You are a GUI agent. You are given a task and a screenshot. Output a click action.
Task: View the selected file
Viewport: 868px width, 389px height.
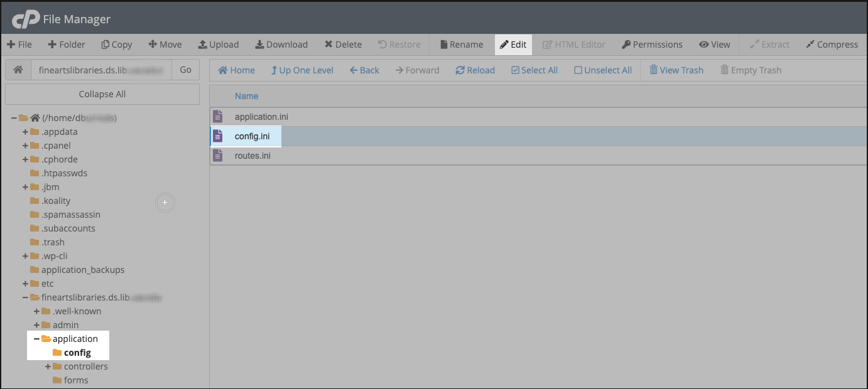tap(715, 45)
